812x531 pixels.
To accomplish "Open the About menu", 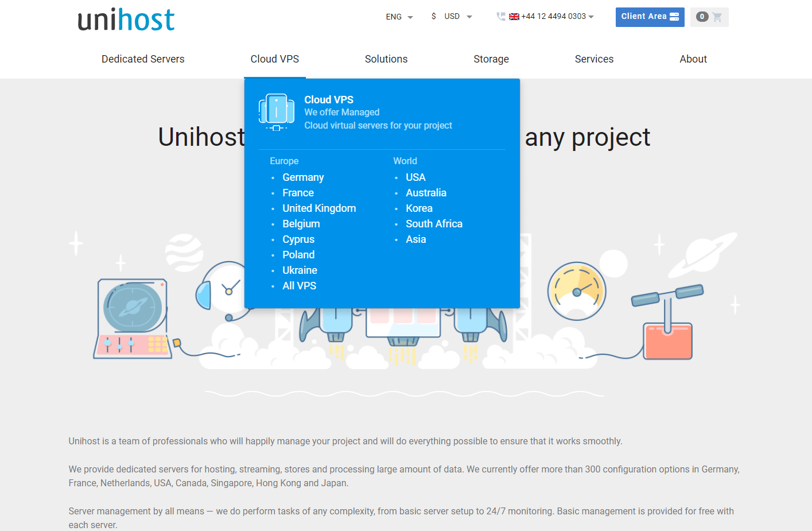I will point(693,59).
